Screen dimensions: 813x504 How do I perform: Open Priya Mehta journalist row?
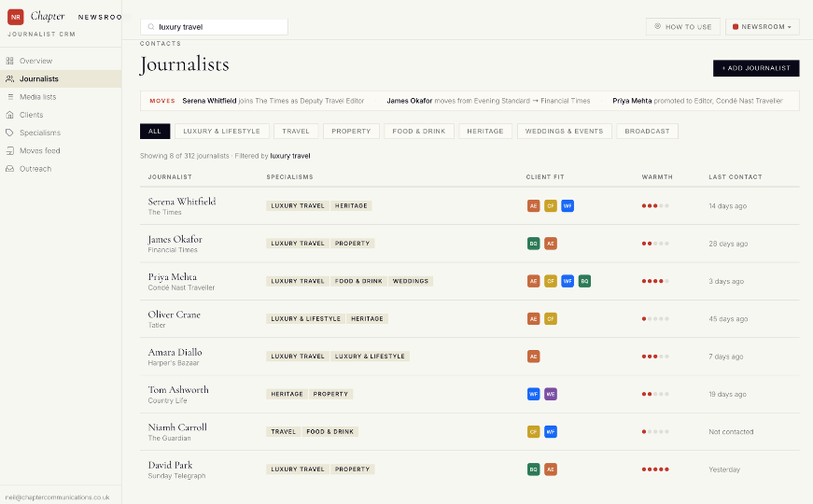pos(470,281)
